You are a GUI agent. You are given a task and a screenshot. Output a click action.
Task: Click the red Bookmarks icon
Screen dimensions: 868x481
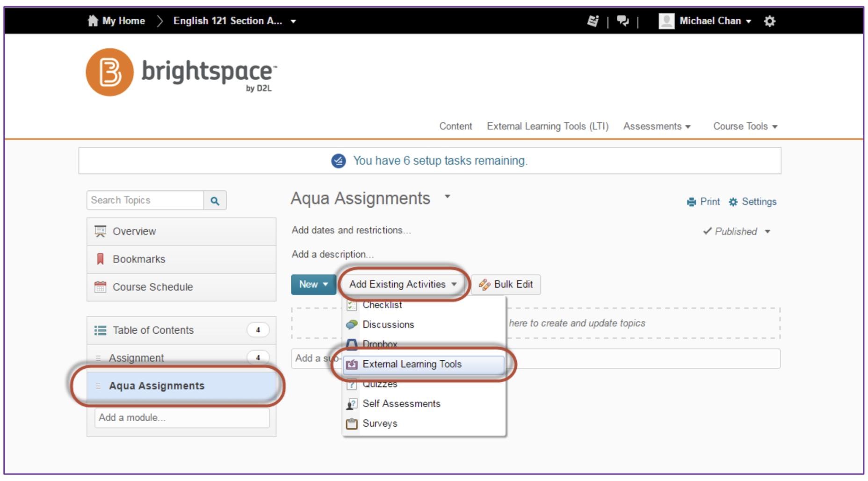point(100,259)
